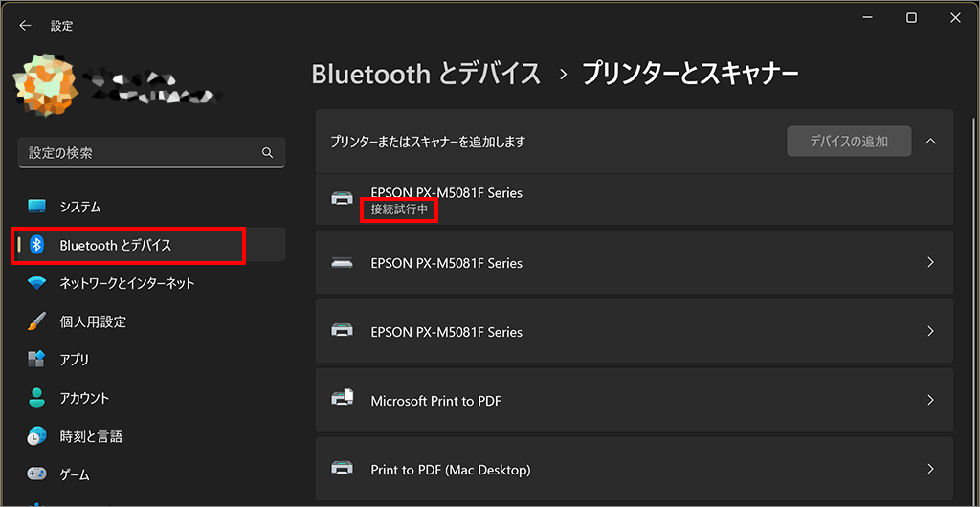Open システム settings category
The width and height of the screenshot is (980, 507).
pos(151,207)
